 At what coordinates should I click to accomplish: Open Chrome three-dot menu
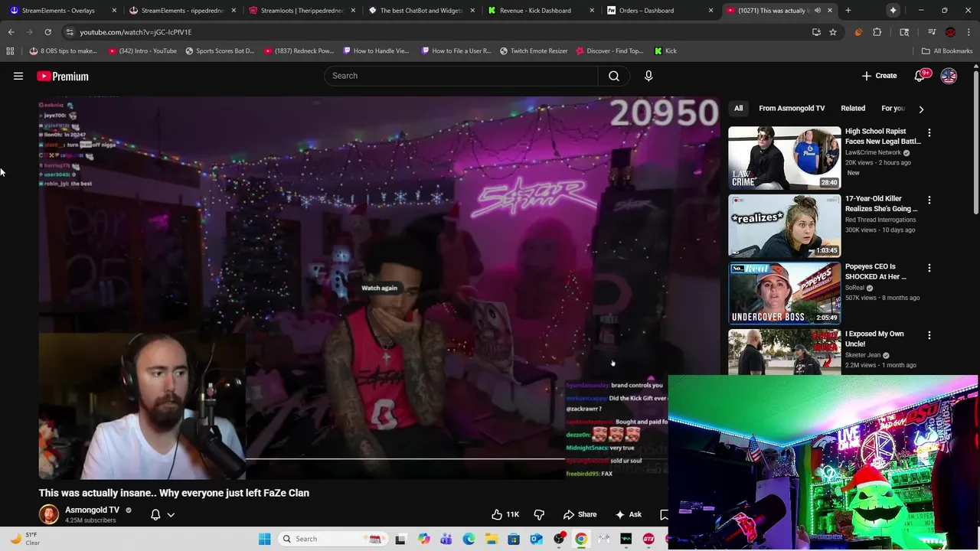coord(969,32)
